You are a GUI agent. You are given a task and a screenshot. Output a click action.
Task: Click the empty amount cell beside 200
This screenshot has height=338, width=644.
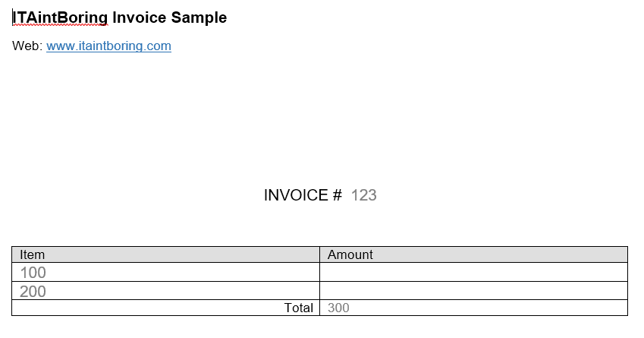coord(473,291)
